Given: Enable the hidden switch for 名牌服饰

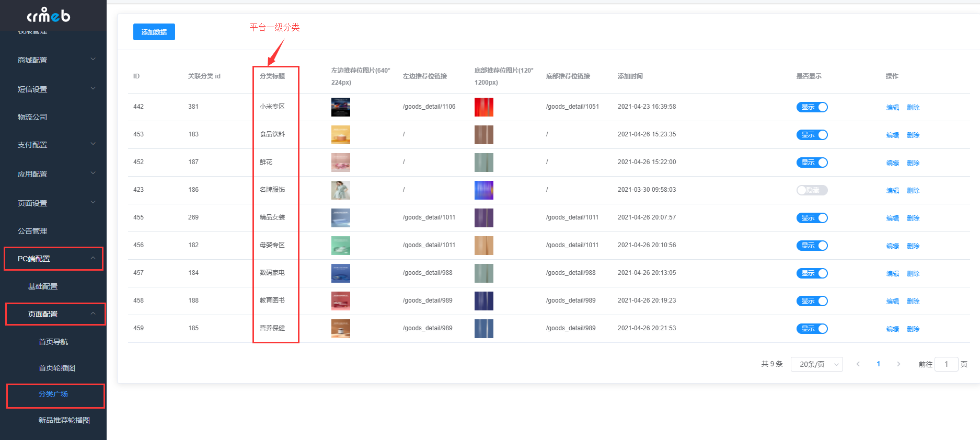Looking at the screenshot, I should [x=812, y=190].
